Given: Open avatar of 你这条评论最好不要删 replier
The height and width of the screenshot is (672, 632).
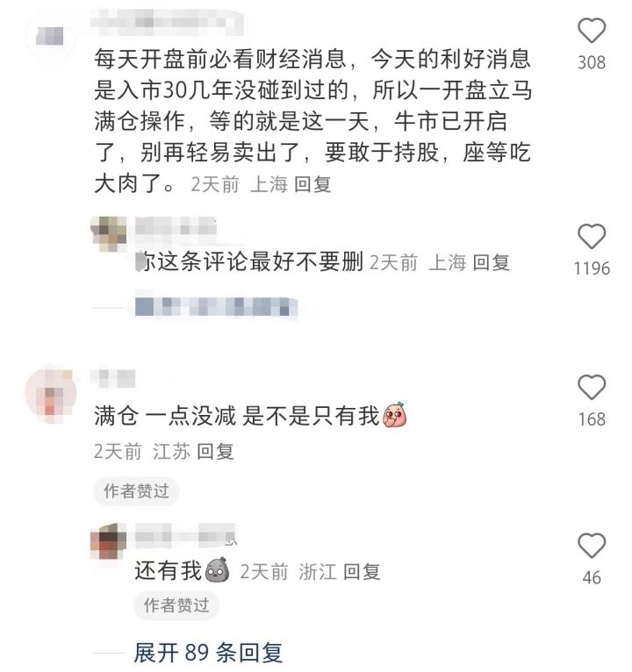Looking at the screenshot, I should (x=109, y=233).
